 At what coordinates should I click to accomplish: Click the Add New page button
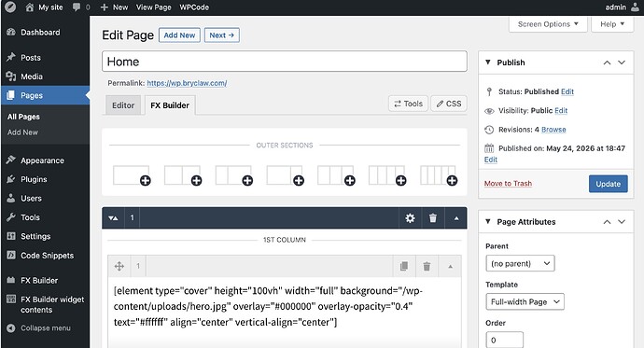click(179, 35)
